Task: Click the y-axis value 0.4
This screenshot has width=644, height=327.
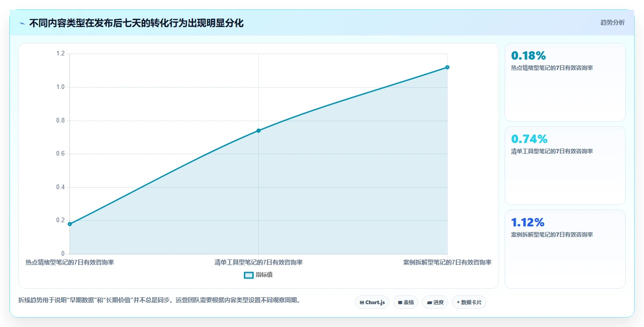Action: click(60, 187)
